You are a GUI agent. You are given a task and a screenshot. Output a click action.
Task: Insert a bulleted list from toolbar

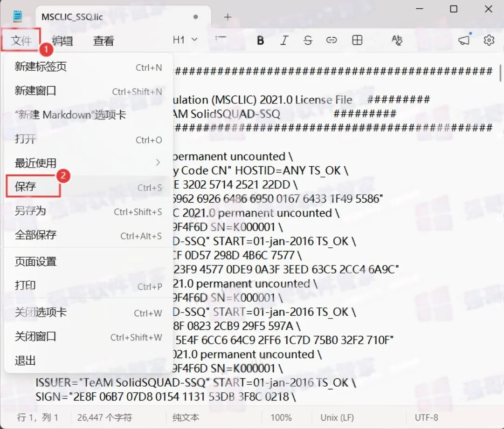click(221, 40)
